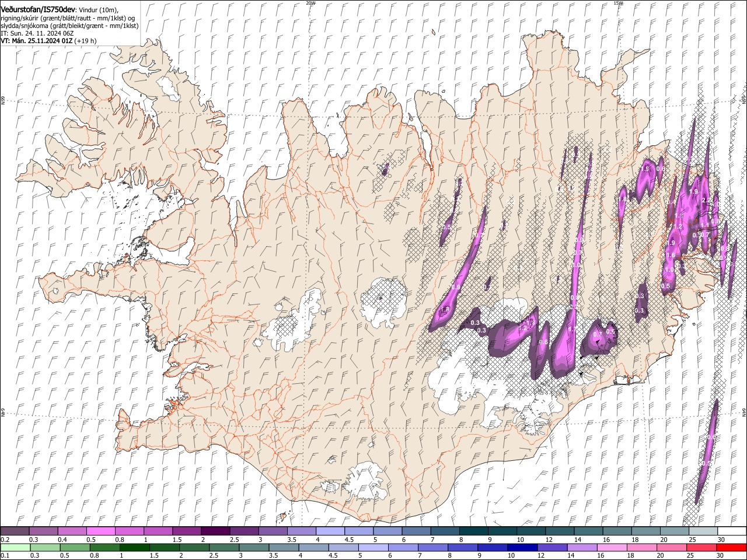747x560 pixels.
Task: Select the rain scale swatch starting at 2
Action: pyautogui.click(x=194, y=548)
